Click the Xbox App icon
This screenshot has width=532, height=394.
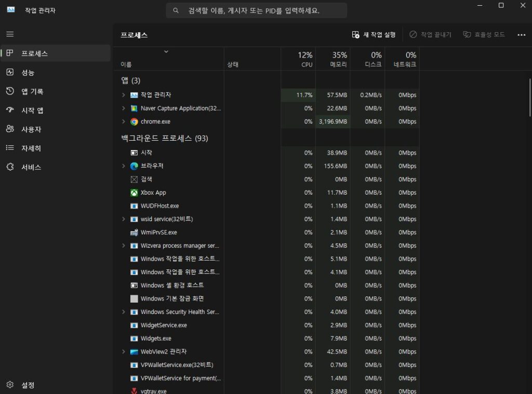(134, 193)
